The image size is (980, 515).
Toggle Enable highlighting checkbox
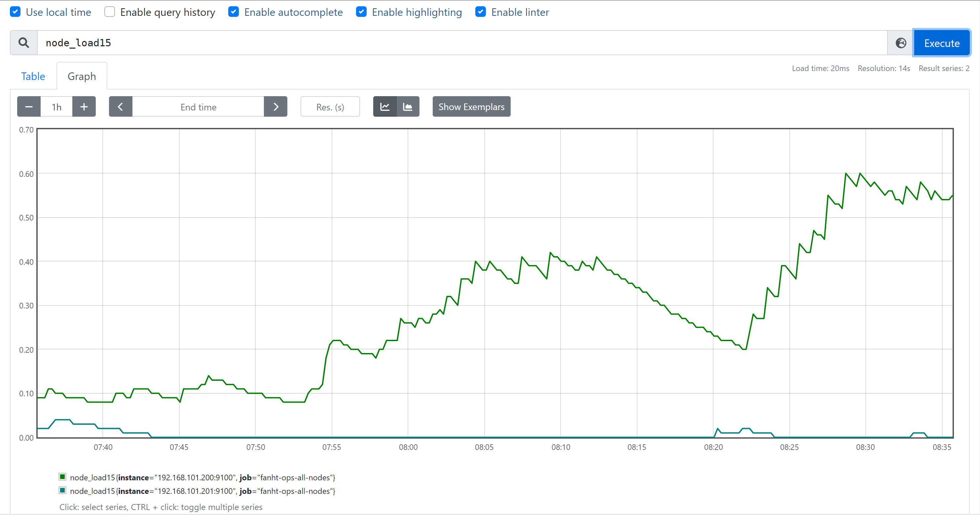(x=361, y=12)
